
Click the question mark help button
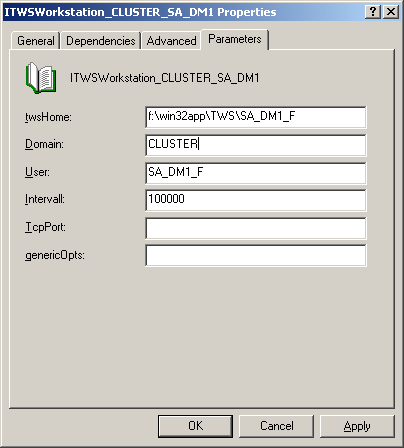tap(373, 12)
